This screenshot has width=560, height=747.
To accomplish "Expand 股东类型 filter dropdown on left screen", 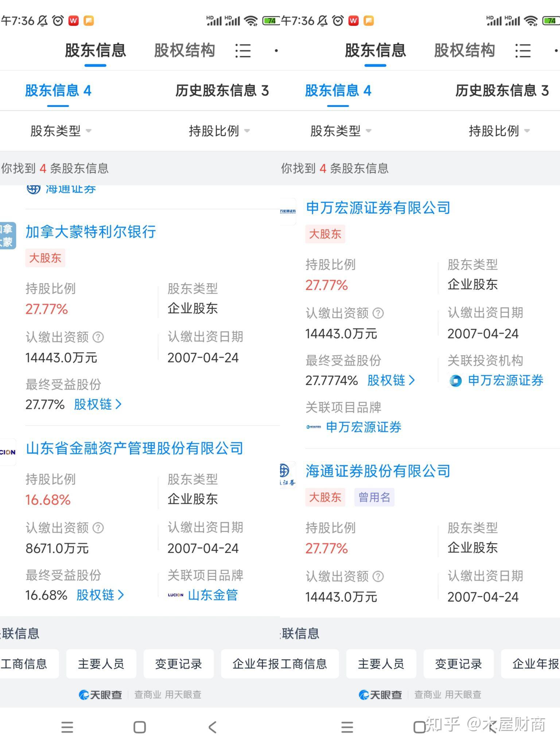I will tap(61, 131).
